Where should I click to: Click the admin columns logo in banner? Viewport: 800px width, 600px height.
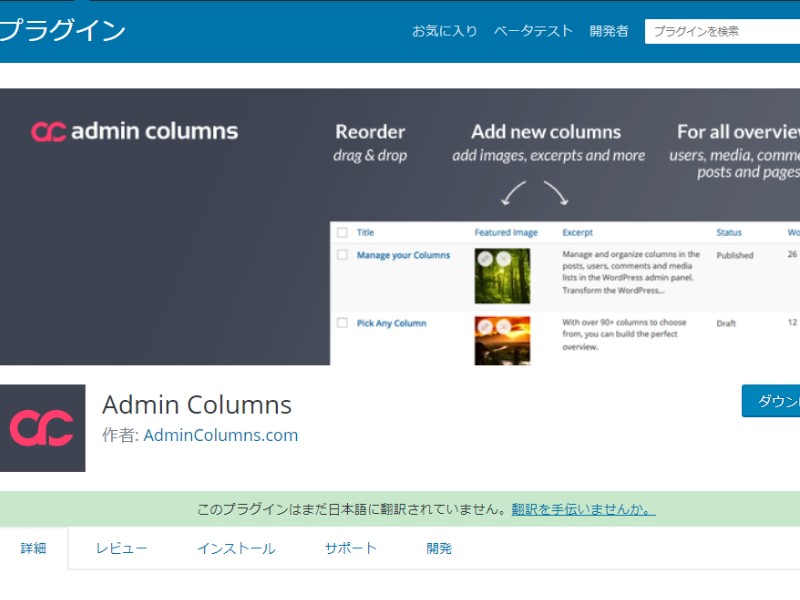(x=134, y=131)
